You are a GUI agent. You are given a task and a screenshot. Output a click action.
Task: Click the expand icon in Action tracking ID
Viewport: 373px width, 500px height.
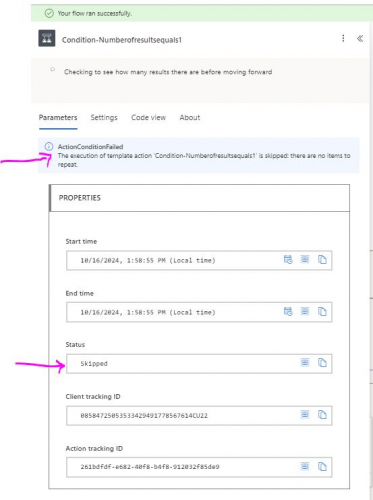click(x=305, y=466)
